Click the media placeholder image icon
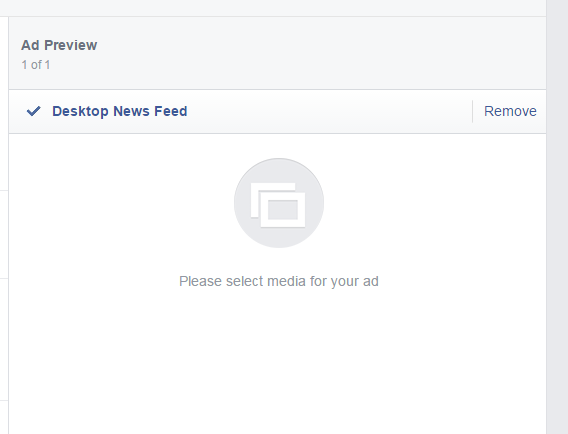 (x=279, y=203)
